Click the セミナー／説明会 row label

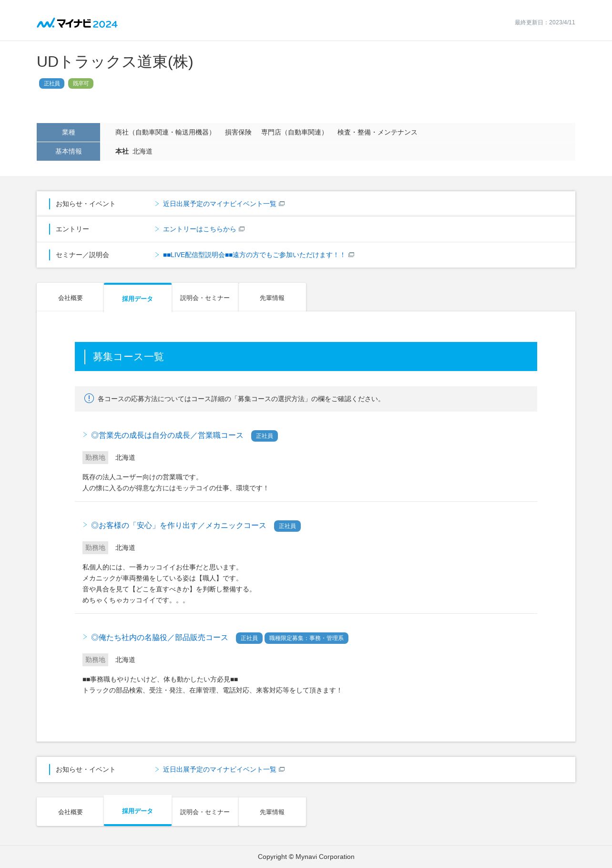click(x=82, y=255)
